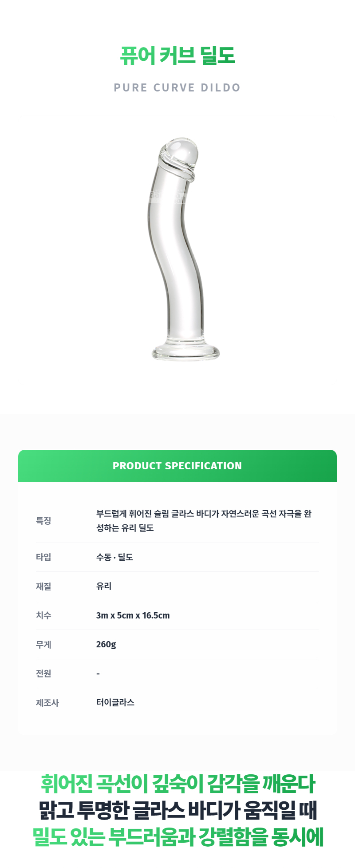The width and height of the screenshot is (355, 868).
Task: Click the first green tagline starting with 휘어진
Action: click(177, 784)
